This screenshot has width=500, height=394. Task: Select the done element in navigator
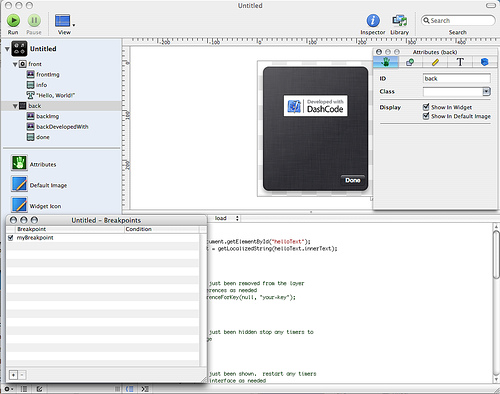click(x=43, y=137)
